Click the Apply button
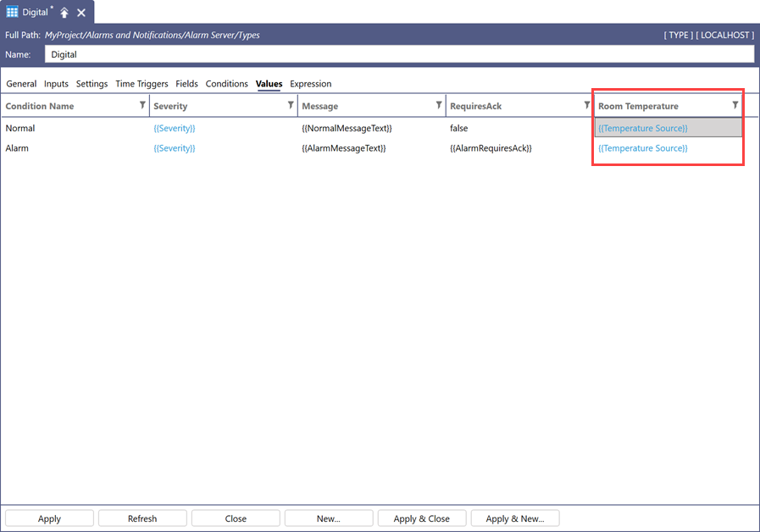Viewport: 760px width, 532px height. [x=49, y=518]
